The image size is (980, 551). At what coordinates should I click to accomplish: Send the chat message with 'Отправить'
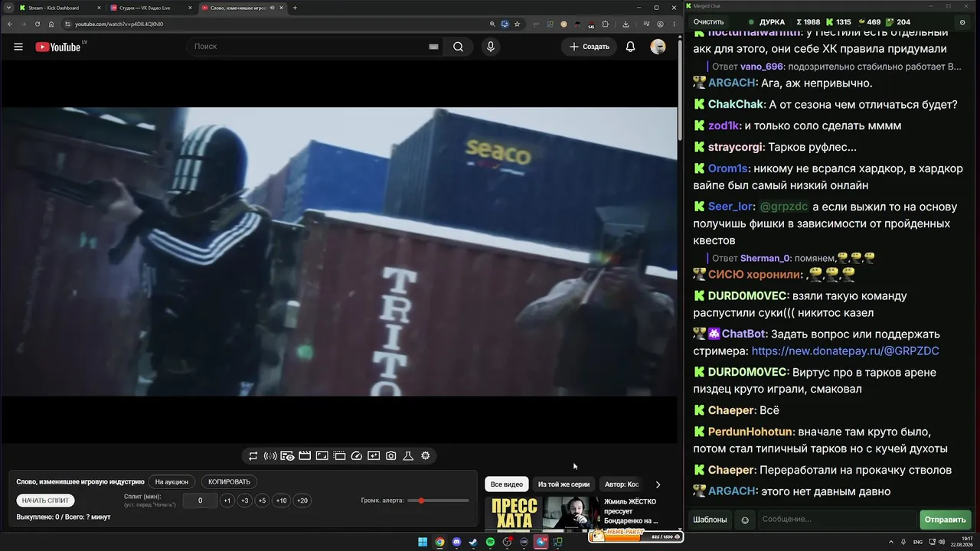point(945,520)
